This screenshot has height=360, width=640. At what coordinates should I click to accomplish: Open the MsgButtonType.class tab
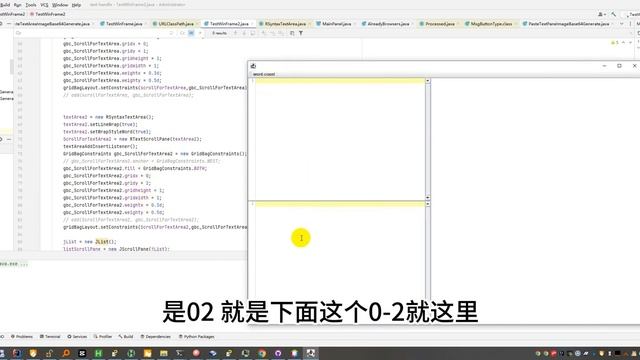491,24
